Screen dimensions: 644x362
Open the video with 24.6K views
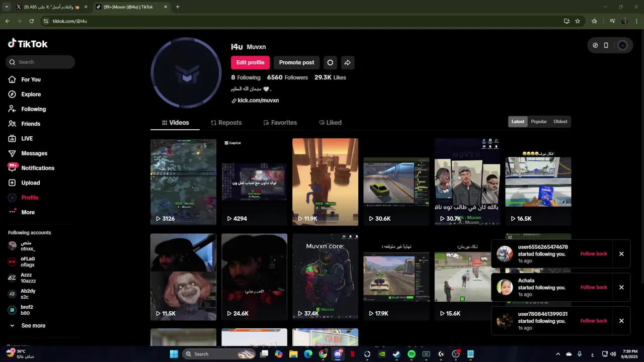pos(254,277)
